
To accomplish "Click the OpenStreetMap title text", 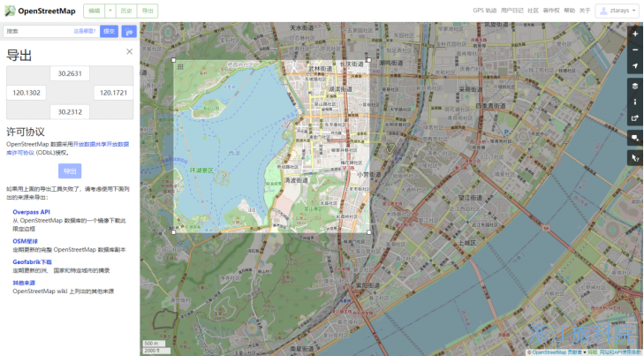I will (x=47, y=11).
